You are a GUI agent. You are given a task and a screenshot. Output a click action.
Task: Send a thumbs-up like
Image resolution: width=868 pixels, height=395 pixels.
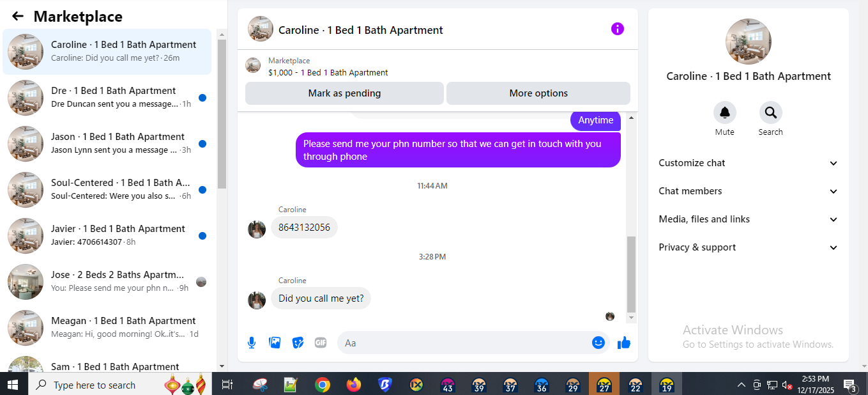[624, 343]
